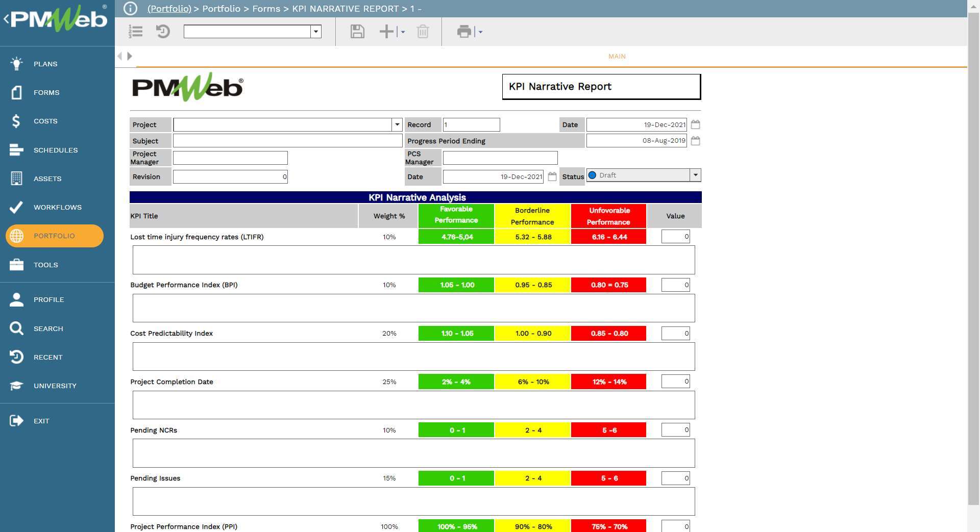This screenshot has width=980, height=532.
Task: Open Costs from the sidebar
Action: [45, 121]
